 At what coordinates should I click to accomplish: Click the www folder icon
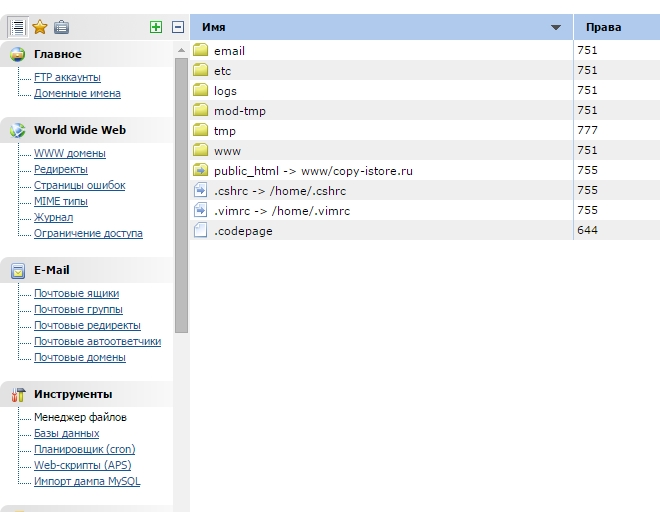(x=200, y=150)
